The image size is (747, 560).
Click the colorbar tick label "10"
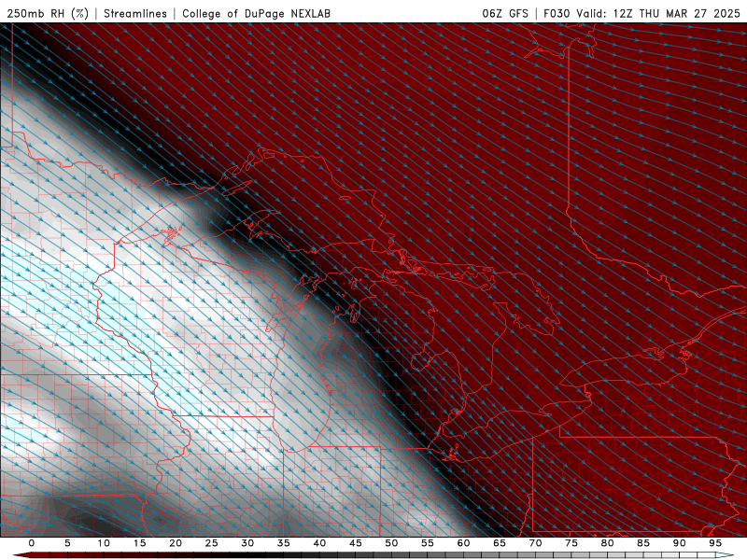(104, 543)
